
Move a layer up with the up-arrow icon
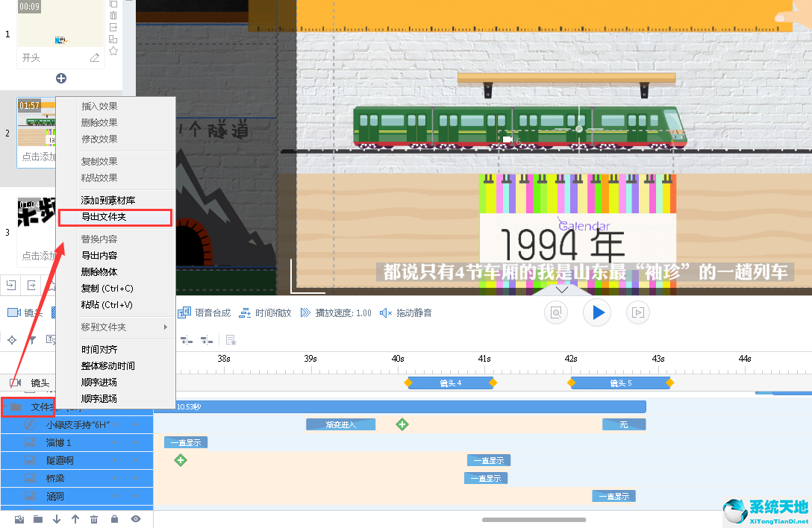[x=75, y=518]
